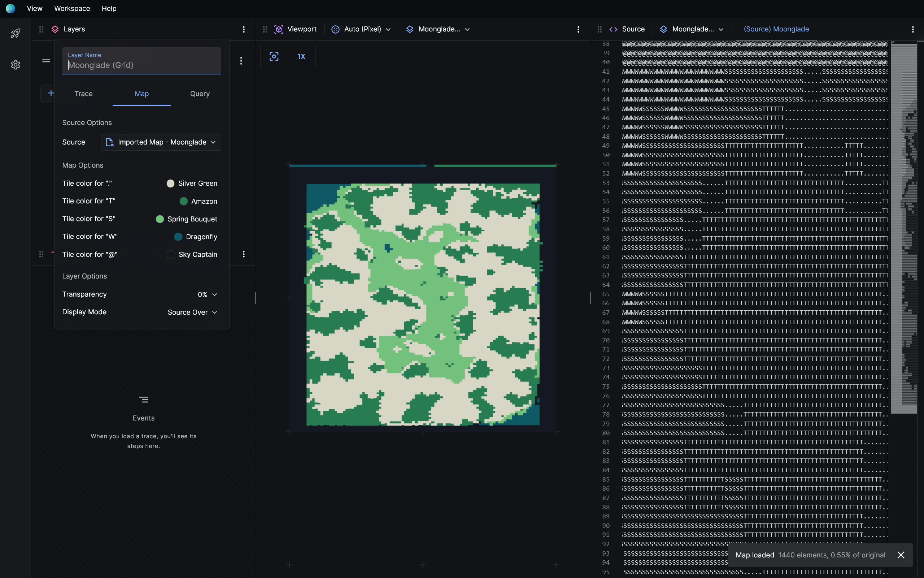Open the Workspace menu
924x578 pixels.
coord(72,8)
